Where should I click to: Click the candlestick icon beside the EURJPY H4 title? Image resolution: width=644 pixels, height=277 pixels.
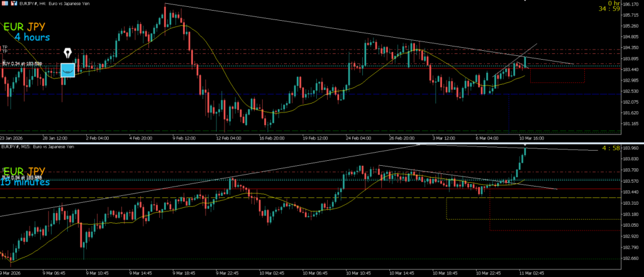point(14,4)
